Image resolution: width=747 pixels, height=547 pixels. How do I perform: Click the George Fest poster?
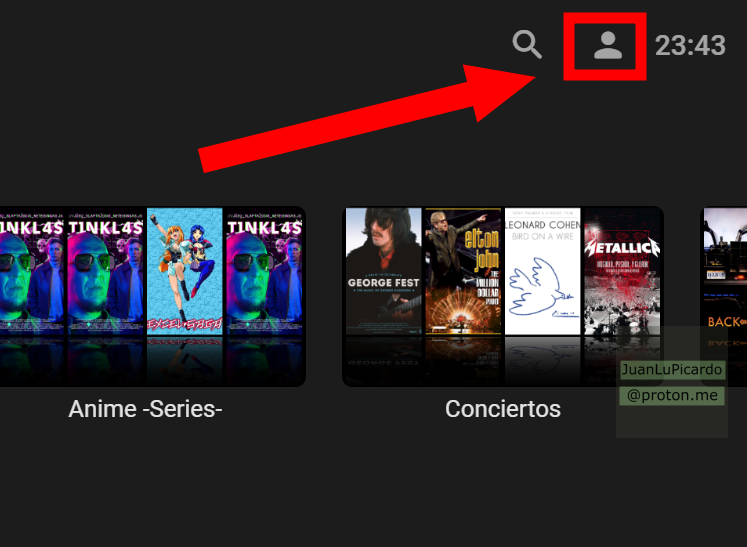(384, 271)
